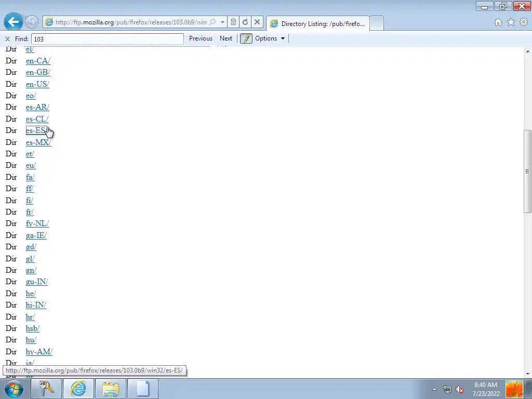Viewport: 532px width, 399px height.
Task: Open the ga-IE/ directory link
Action: pyautogui.click(x=36, y=235)
